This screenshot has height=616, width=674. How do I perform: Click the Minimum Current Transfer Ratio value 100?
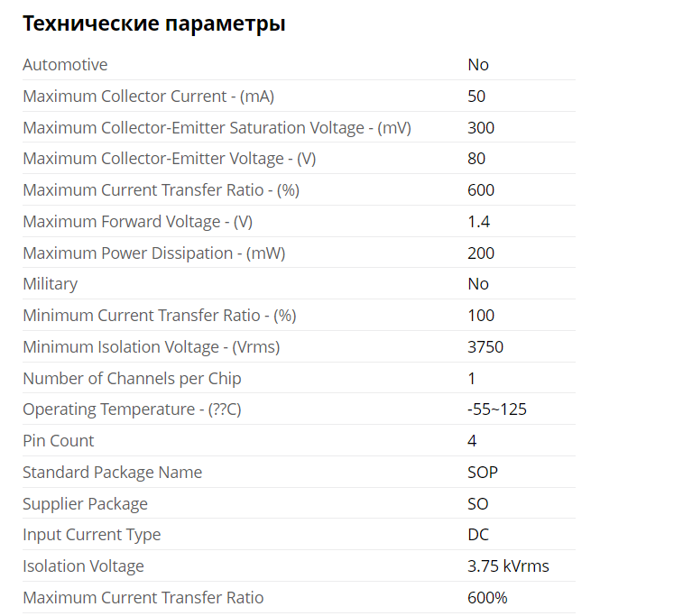481,316
